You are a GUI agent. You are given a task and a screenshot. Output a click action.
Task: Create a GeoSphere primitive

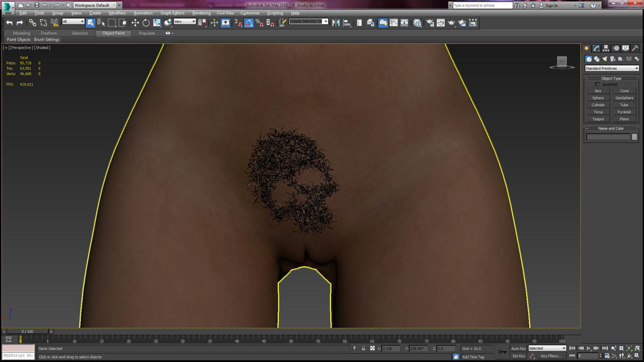click(x=624, y=98)
